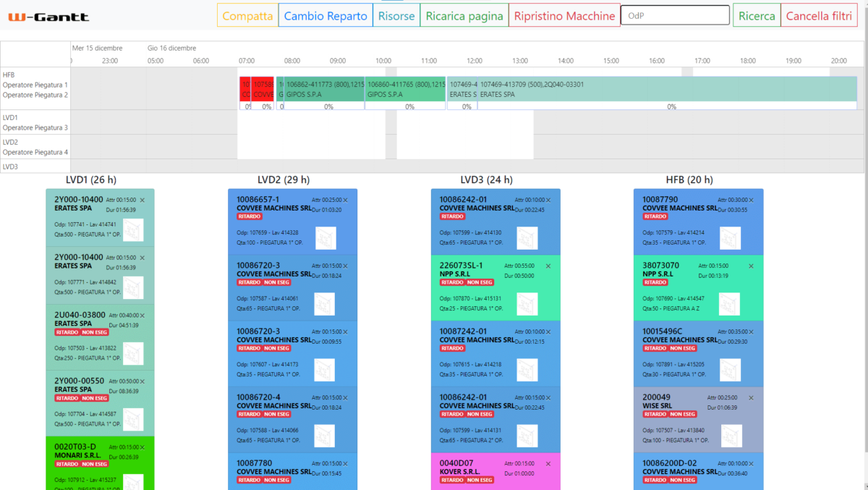Viewport: 868px width, 490px height.
Task: Open drawing icon on 38073070 NPP S.R.L card
Action: (x=730, y=303)
